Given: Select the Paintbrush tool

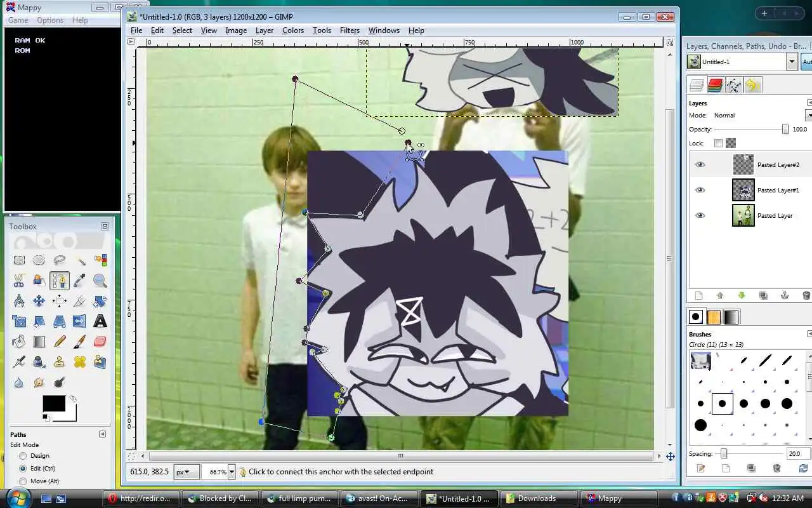Looking at the screenshot, I should click(x=80, y=342).
